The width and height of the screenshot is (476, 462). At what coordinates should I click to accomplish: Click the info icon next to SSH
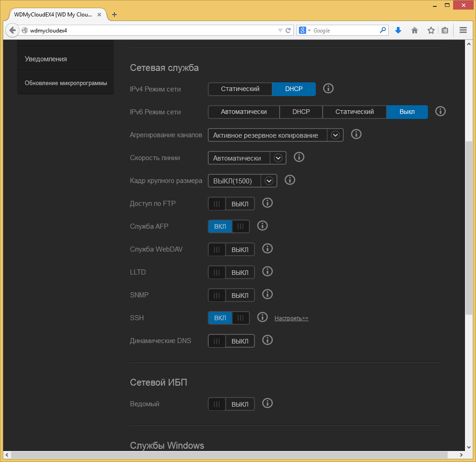(x=262, y=317)
